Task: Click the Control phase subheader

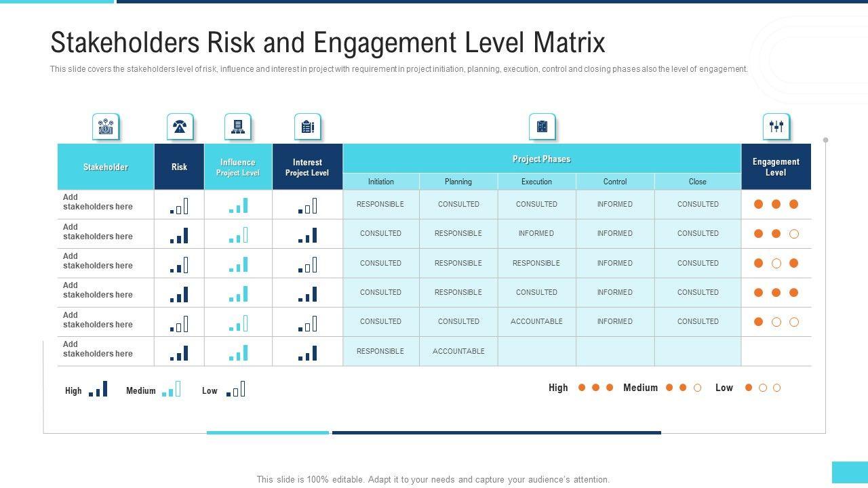Action: (615, 182)
